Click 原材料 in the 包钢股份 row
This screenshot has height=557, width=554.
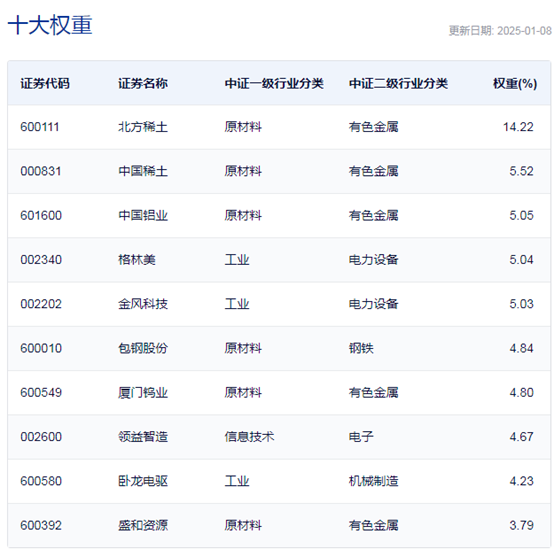pyautogui.click(x=243, y=348)
